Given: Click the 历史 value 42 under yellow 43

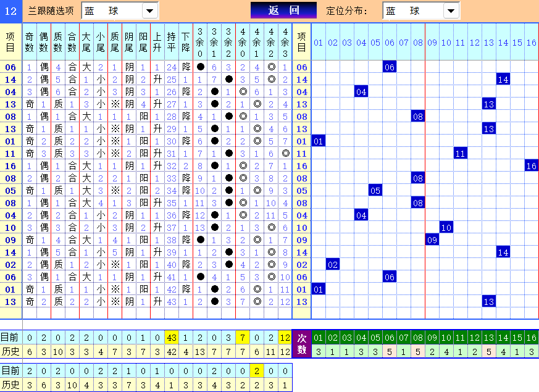Looking at the screenshot, I should pos(172,352).
